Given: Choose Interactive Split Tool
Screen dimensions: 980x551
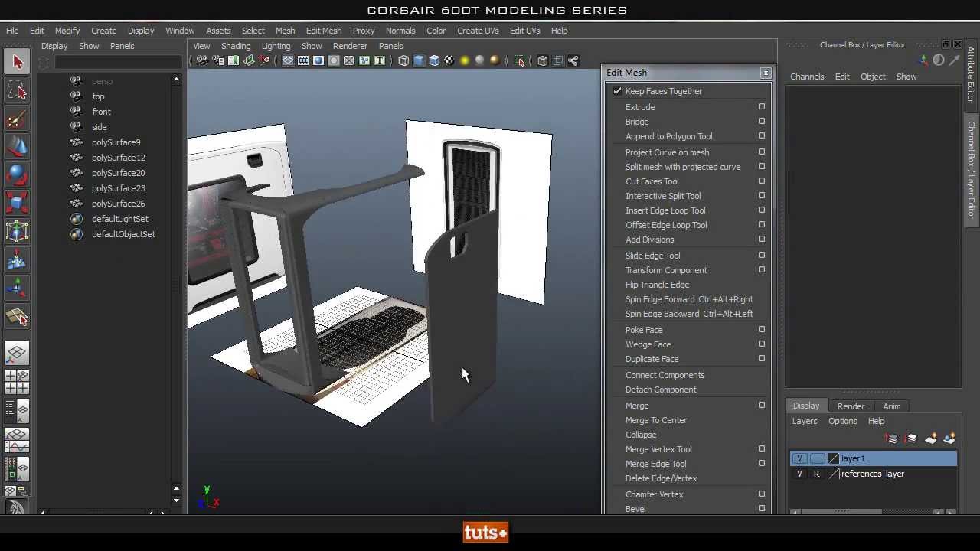Looking at the screenshot, I should 663,196.
